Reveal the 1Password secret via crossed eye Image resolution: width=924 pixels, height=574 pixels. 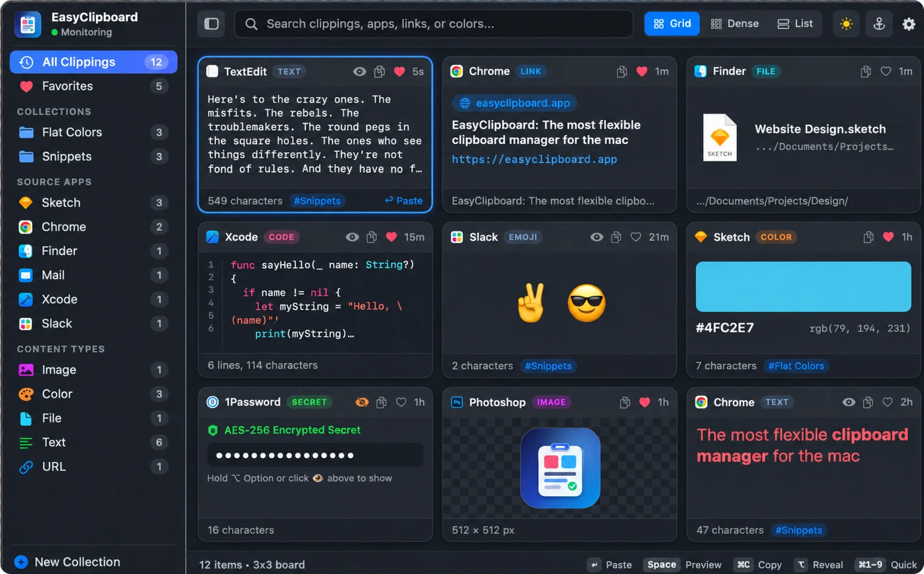click(362, 403)
